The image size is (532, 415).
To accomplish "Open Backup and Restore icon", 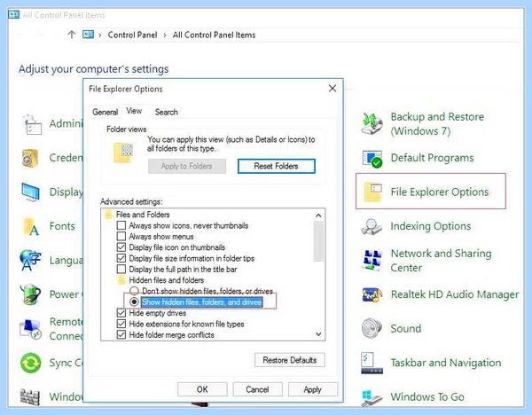I will click(x=372, y=123).
